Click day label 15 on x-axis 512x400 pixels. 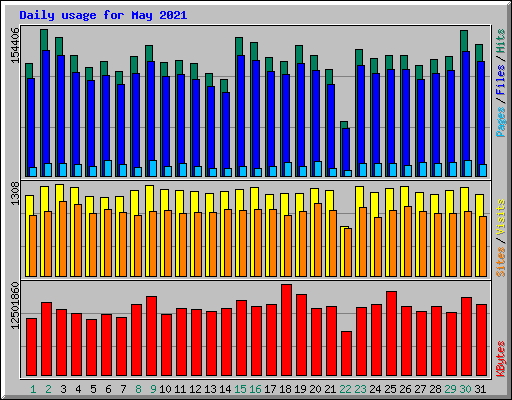point(240,389)
